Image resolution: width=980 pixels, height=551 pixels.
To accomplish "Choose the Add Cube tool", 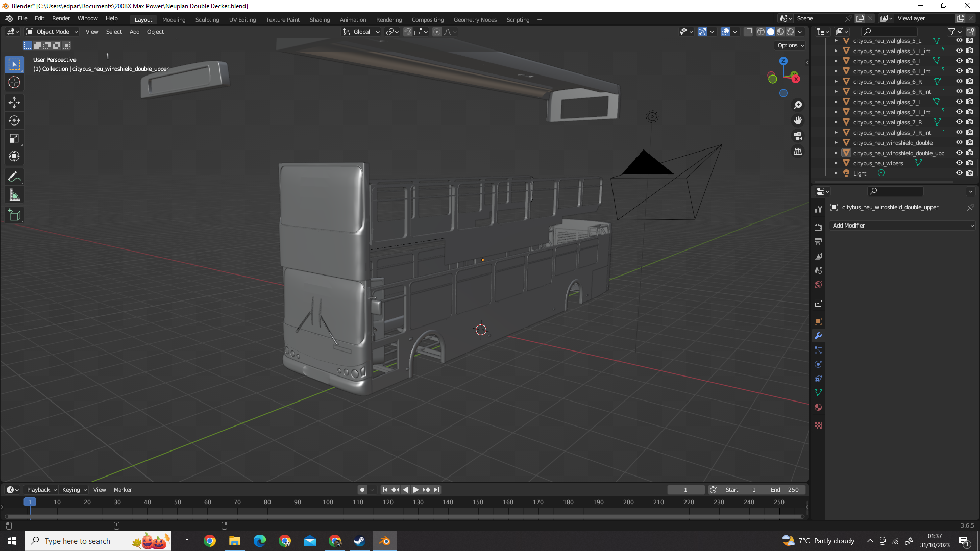I will coord(14,215).
